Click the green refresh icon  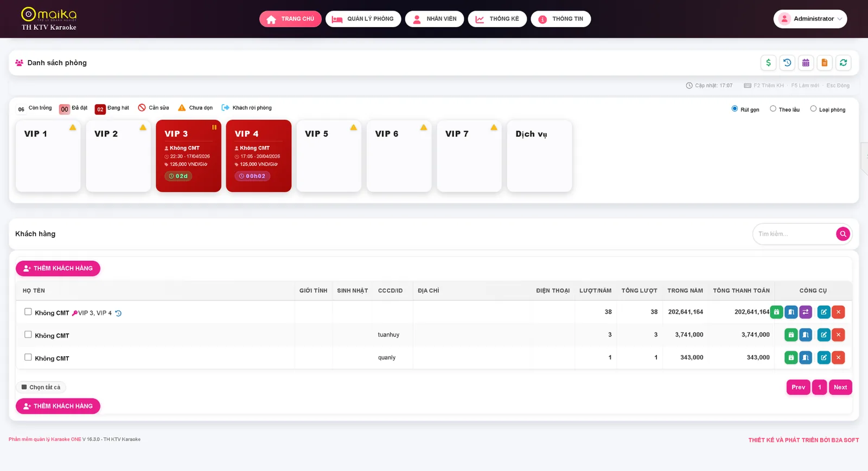click(x=844, y=63)
